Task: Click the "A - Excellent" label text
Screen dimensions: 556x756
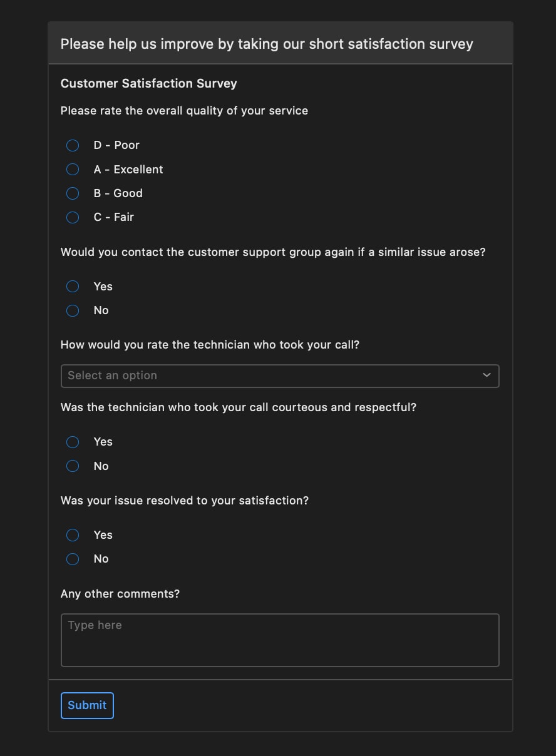Action: pyautogui.click(x=128, y=169)
